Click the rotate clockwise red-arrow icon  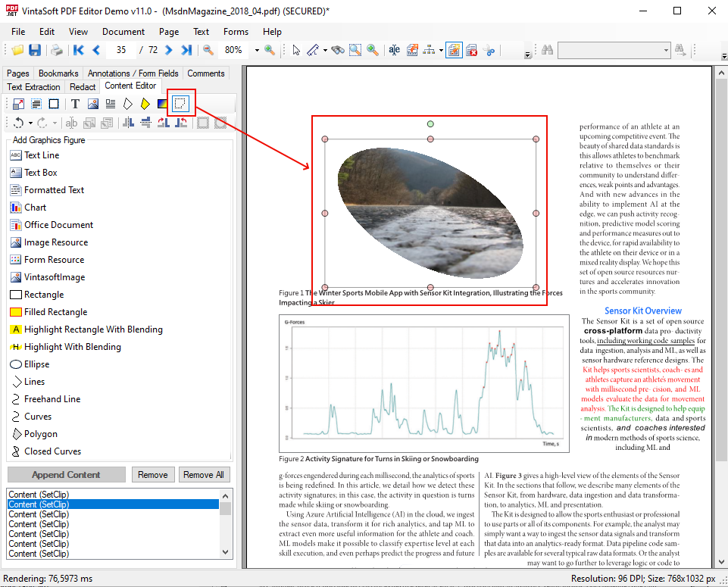pos(164,123)
